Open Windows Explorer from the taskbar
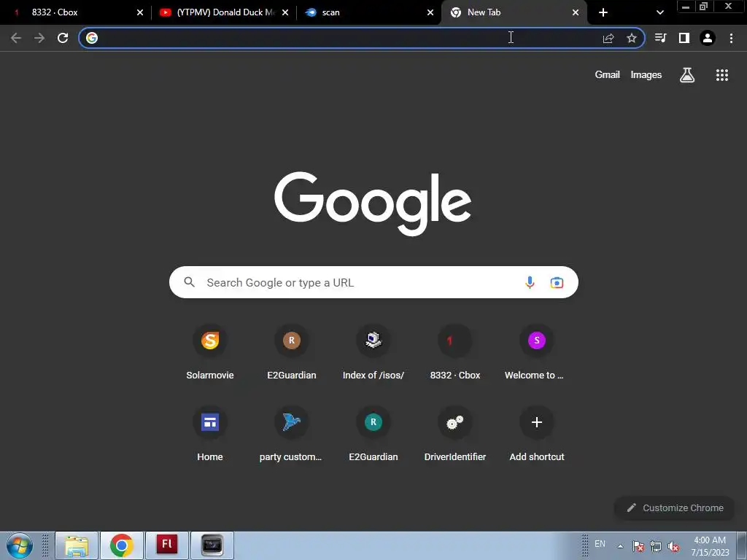The image size is (747, 560). coord(77,545)
